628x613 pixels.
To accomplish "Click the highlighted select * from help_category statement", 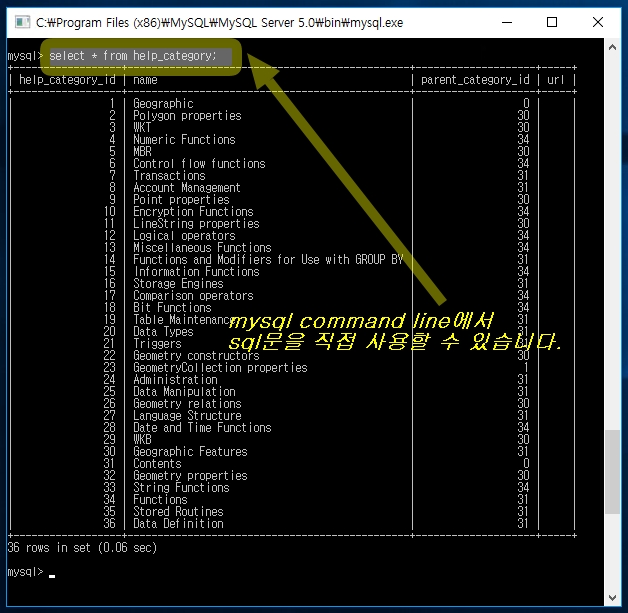I will click(133, 56).
